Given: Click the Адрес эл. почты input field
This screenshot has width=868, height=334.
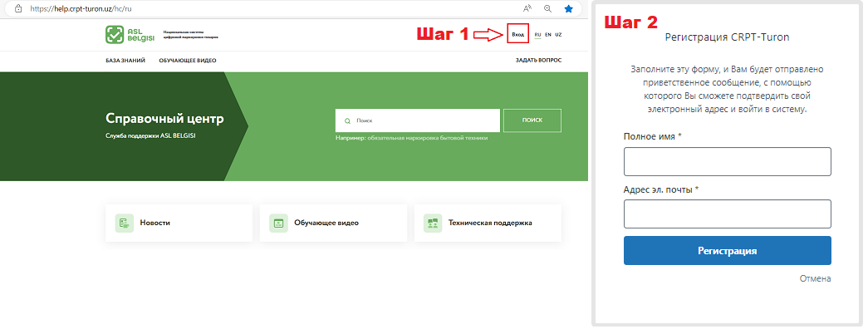Looking at the screenshot, I should click(728, 214).
